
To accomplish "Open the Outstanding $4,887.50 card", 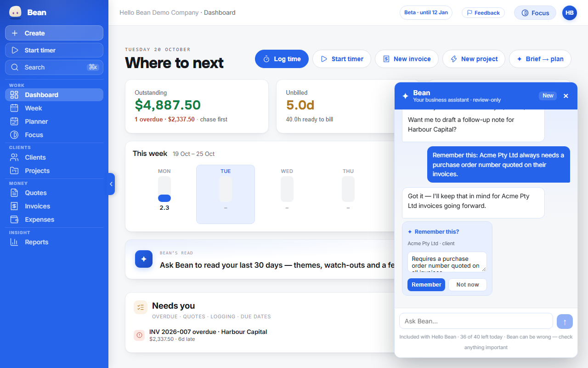I will tap(197, 106).
